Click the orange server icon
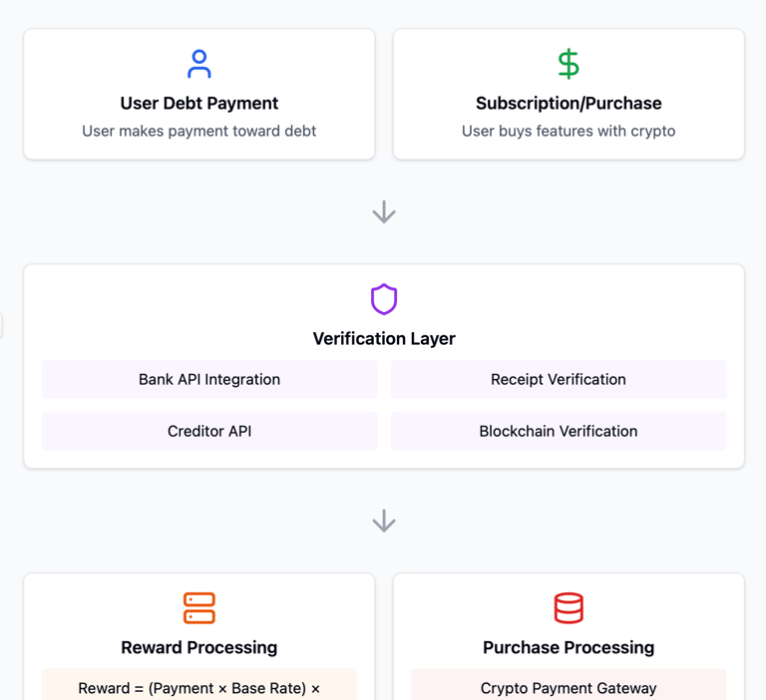This screenshot has width=766, height=700. click(x=199, y=607)
